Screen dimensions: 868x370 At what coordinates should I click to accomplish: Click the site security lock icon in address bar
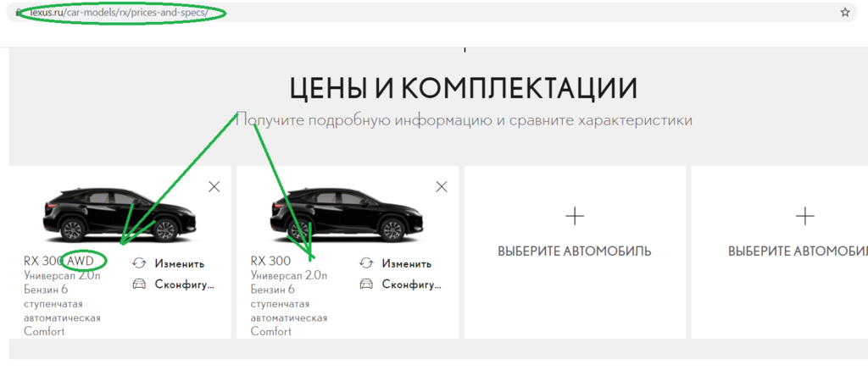tap(19, 12)
